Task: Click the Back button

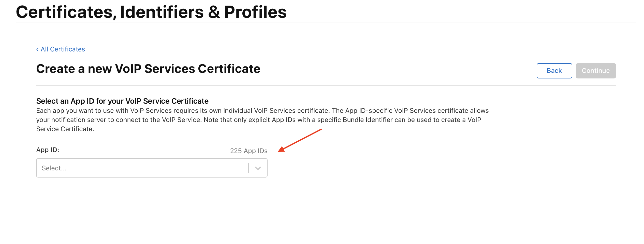Action: tap(554, 71)
